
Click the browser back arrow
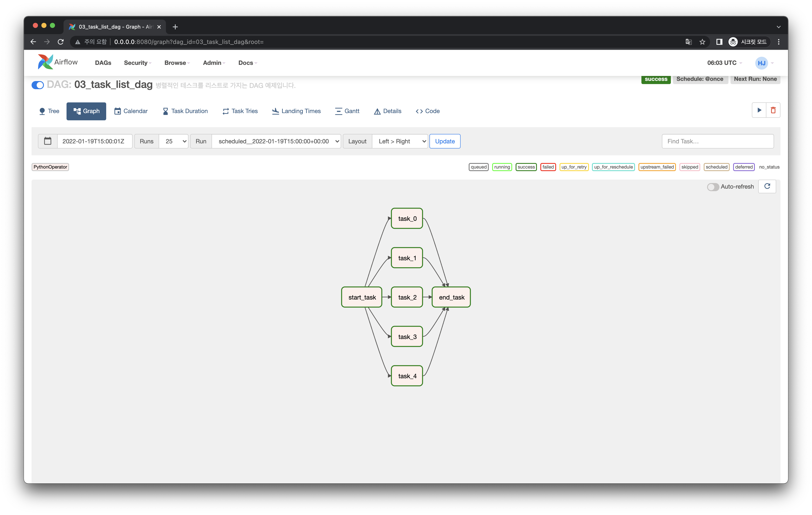point(33,42)
